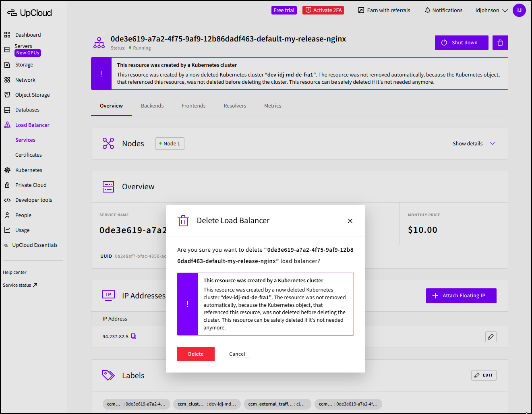This screenshot has height=414, width=532.
Task: Copy the IP address 94.237.82.5
Action: pyautogui.click(x=134, y=336)
